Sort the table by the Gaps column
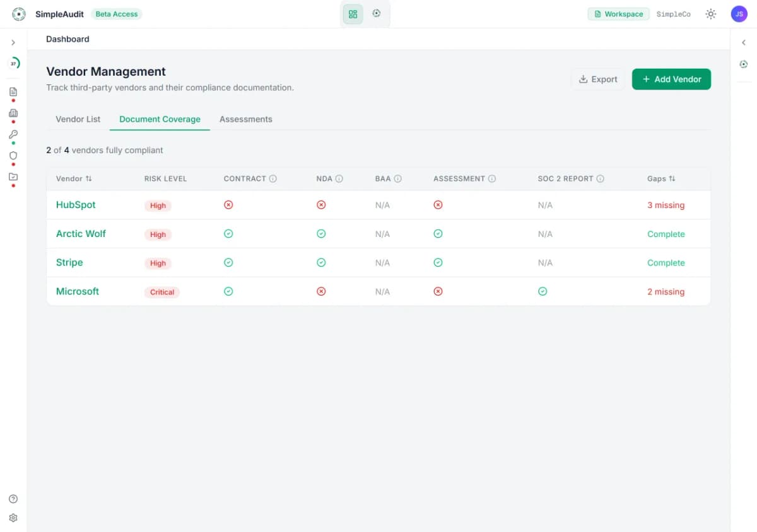 [x=661, y=178]
